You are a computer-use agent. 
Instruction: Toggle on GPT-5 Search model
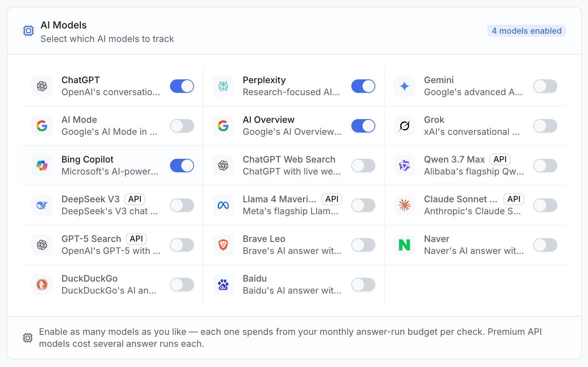(182, 245)
